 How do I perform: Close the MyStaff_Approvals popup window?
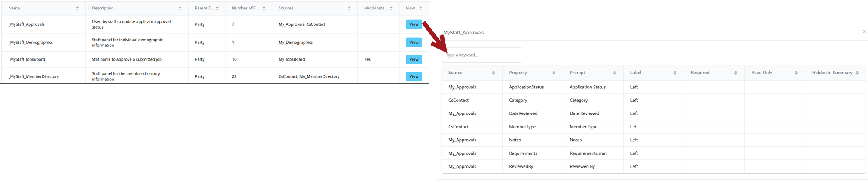(865, 31)
